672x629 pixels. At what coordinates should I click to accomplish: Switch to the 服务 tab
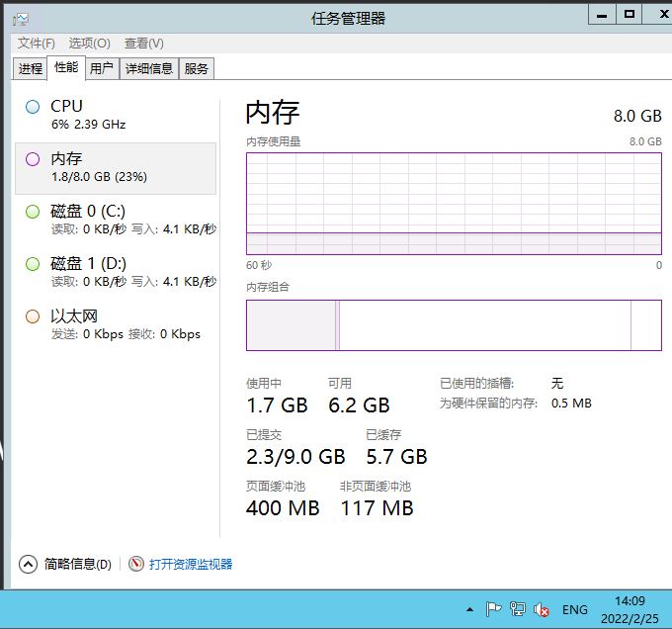click(x=197, y=68)
